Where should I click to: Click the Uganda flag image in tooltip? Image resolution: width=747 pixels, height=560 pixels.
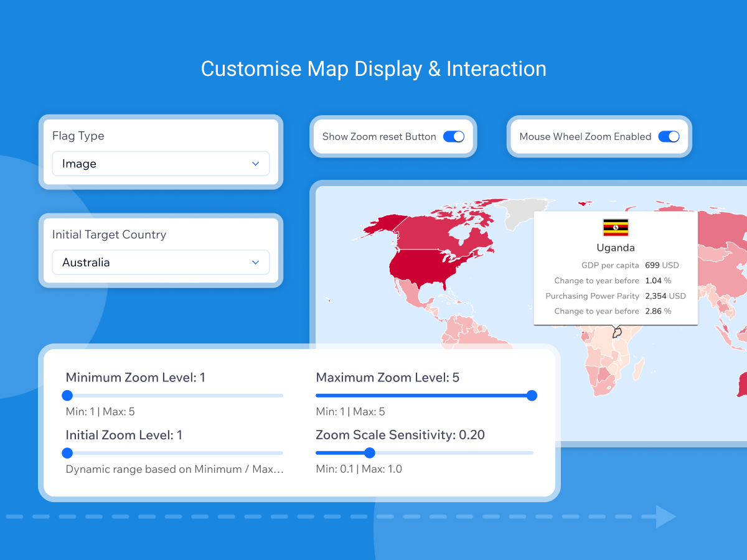click(616, 228)
